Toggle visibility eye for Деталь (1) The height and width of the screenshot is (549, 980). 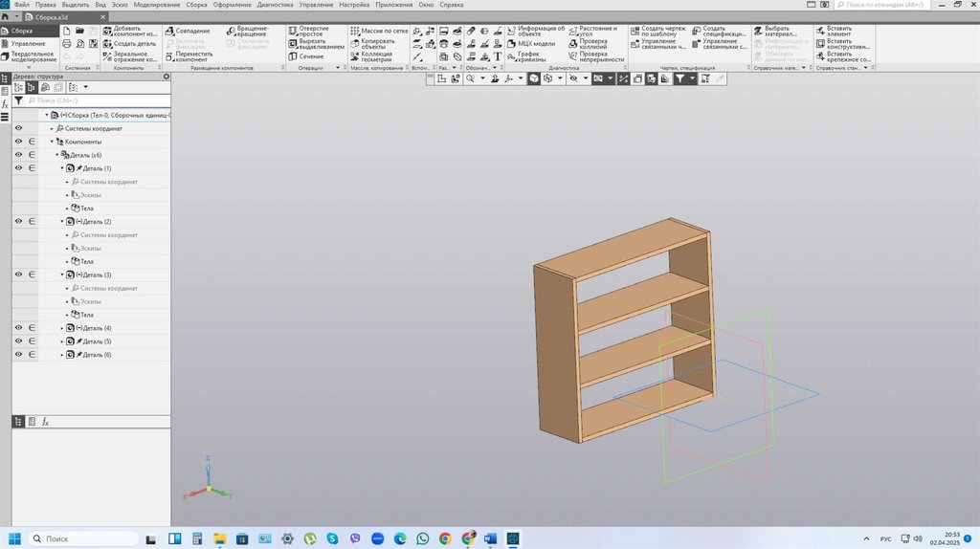coord(18,168)
